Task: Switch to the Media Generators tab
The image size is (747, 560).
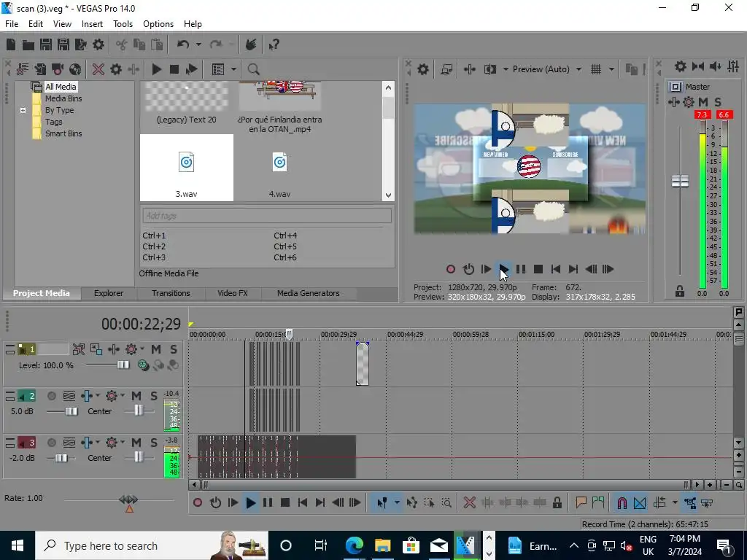Action: [x=309, y=293]
